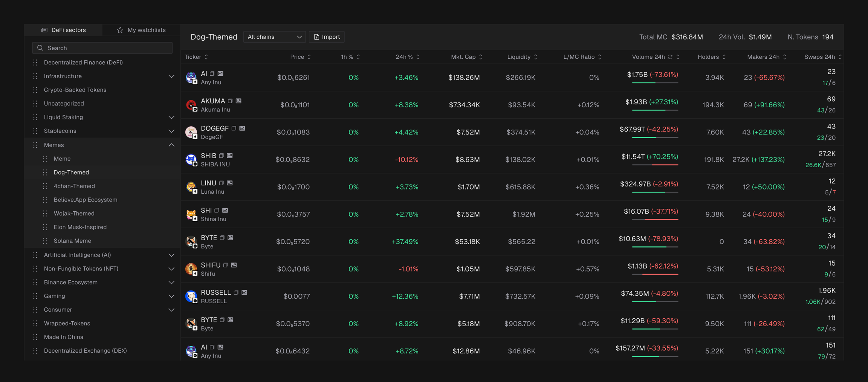The width and height of the screenshot is (868, 382).
Task: Click the copy icon next to LINU
Action: 222,183
